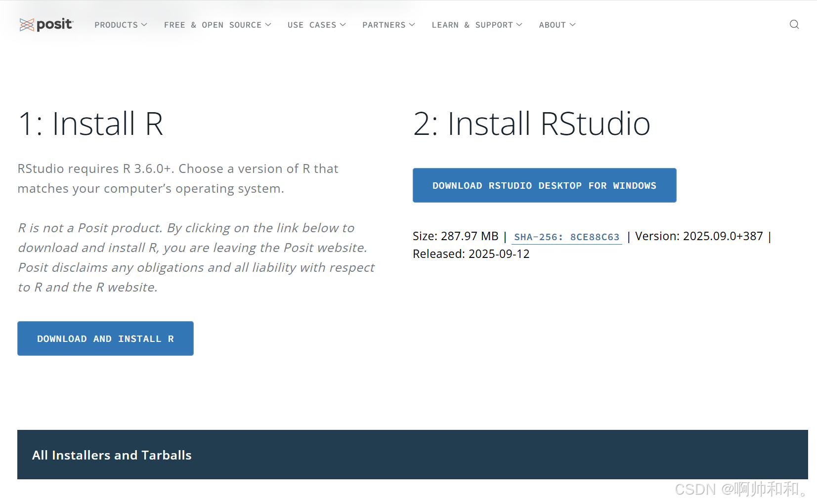This screenshot has width=817, height=504.
Task: Expand the chevron next to About
Action: pos(572,25)
